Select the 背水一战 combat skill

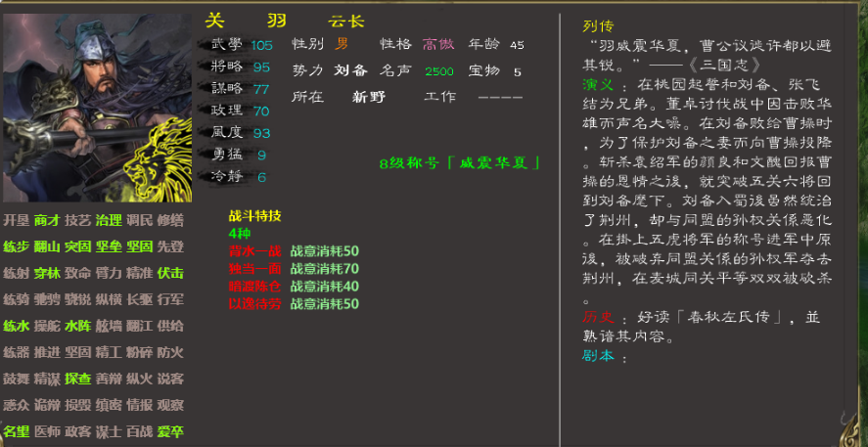[254, 251]
